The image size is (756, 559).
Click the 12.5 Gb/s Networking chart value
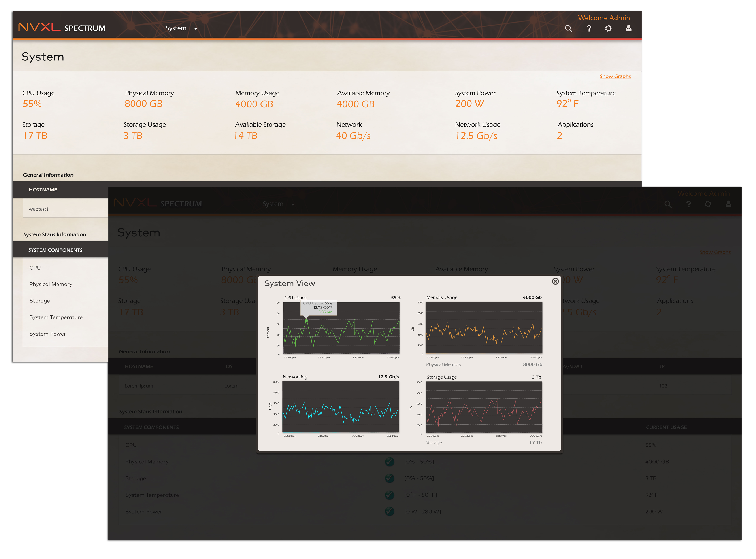(388, 377)
